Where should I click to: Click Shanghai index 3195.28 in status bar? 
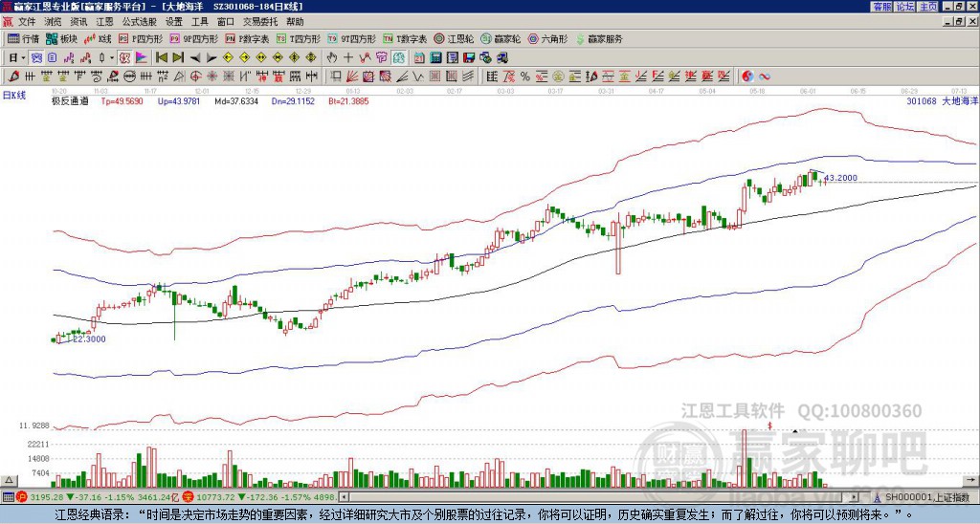click(48, 497)
